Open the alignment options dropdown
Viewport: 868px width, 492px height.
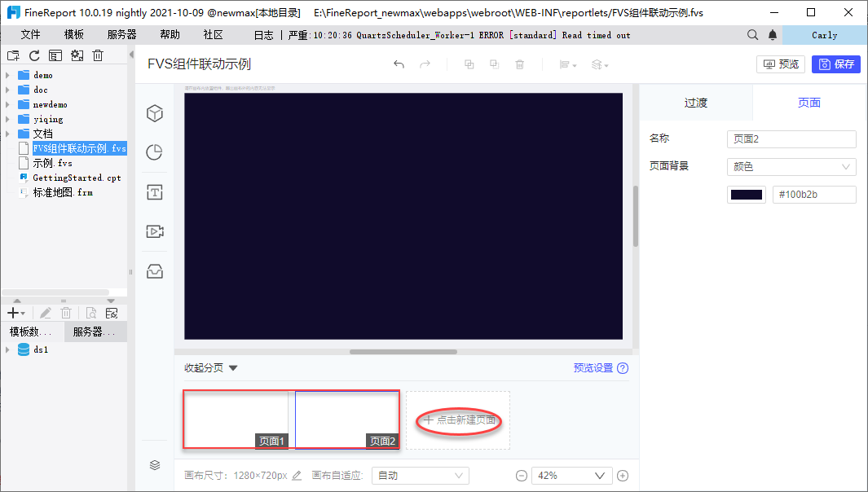tap(568, 64)
